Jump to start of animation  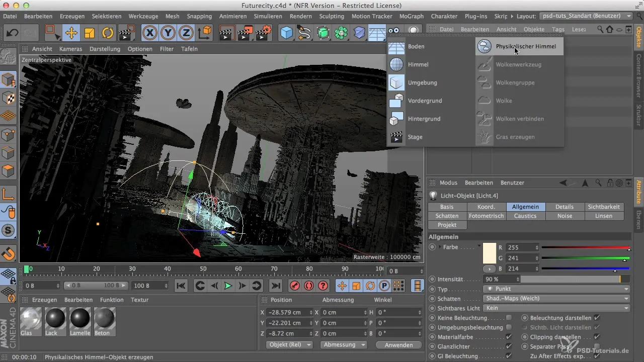[x=181, y=286]
